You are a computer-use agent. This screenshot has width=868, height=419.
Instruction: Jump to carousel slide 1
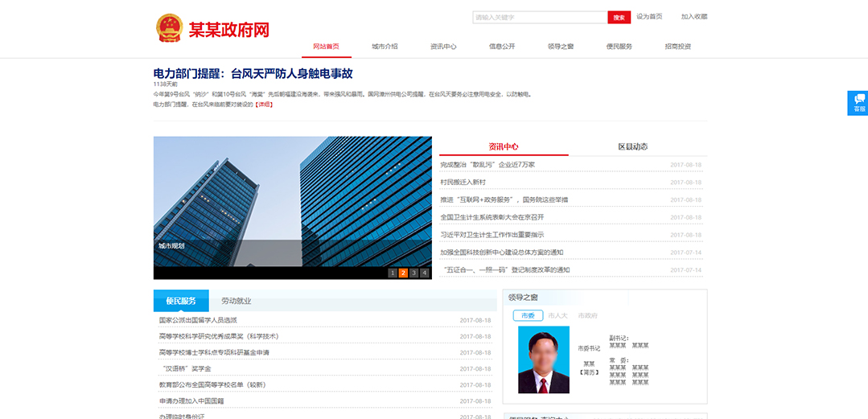click(393, 273)
